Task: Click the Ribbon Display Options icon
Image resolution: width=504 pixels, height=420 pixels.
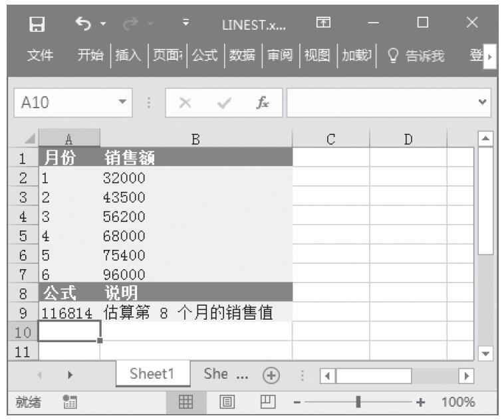Action: tap(323, 25)
